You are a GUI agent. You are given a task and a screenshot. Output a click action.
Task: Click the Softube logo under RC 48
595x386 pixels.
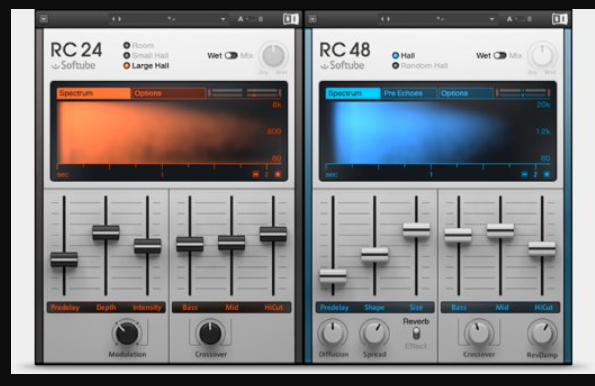point(342,65)
